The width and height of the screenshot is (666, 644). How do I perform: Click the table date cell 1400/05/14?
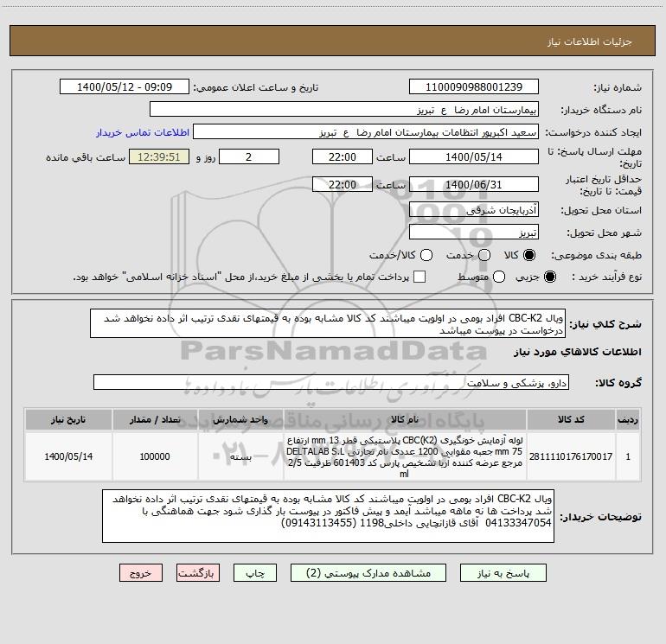[x=68, y=456]
